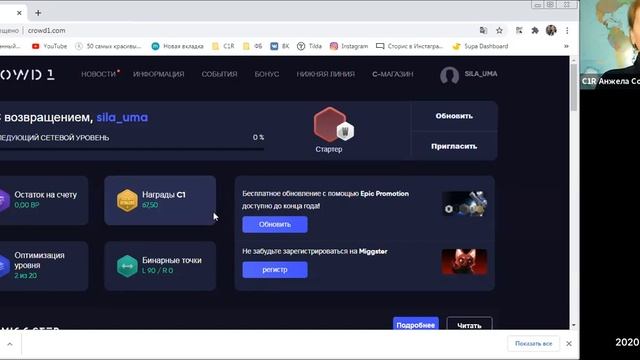640x360 pixels.
Task: Click the Обновить button in header card
Action: tap(454, 116)
